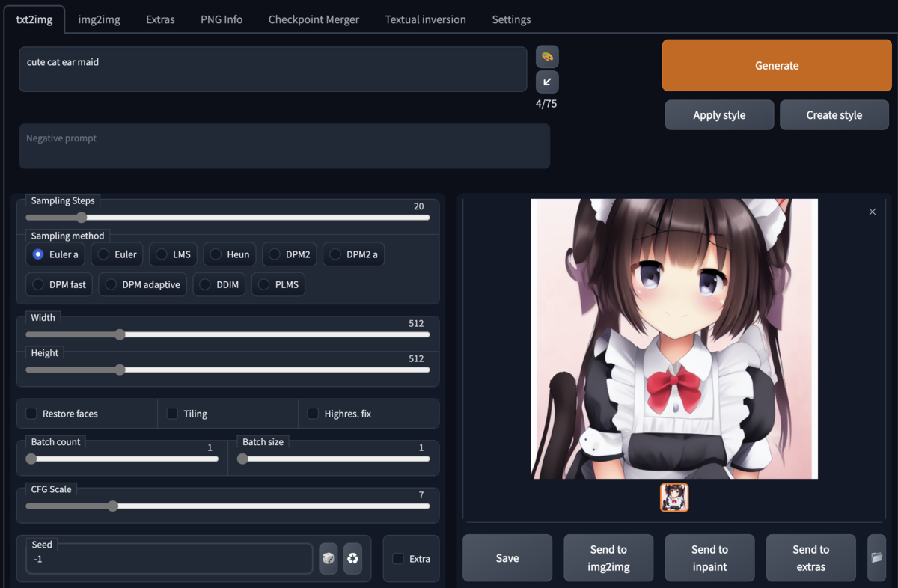This screenshot has height=588, width=898.
Task: Send the result to inpaint
Action: [709, 557]
